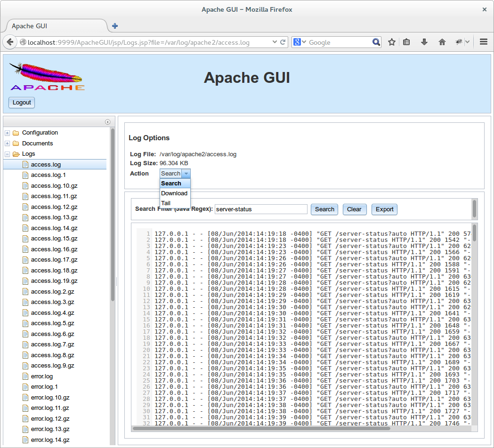The image size is (494, 448).
Task: Click the Export button
Action: coord(384,209)
